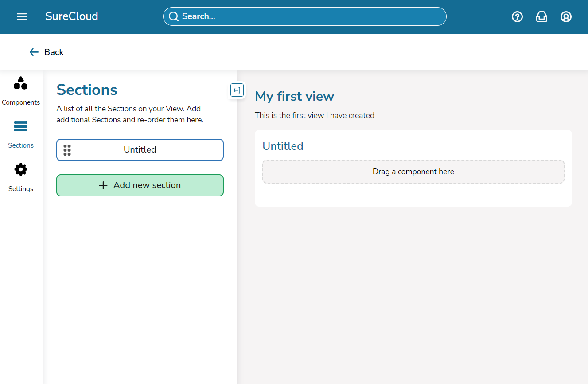The width and height of the screenshot is (588, 384).
Task: Click the My first view title
Action: click(294, 96)
